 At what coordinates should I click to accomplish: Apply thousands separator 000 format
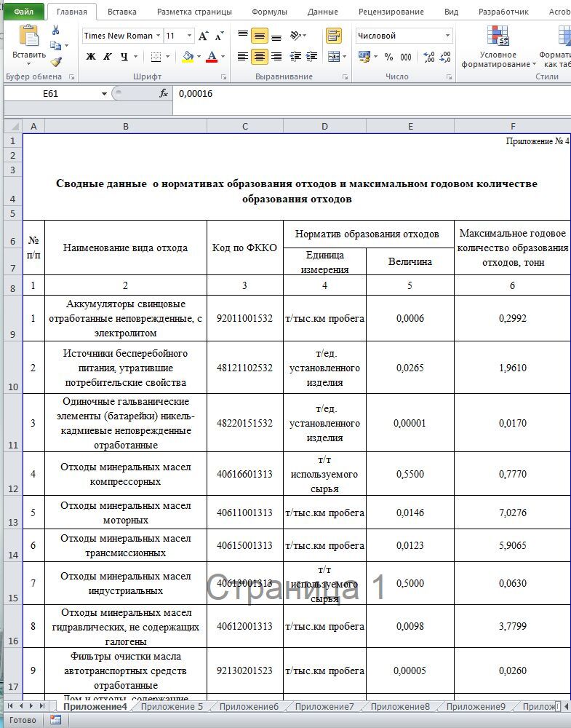pyautogui.click(x=405, y=57)
